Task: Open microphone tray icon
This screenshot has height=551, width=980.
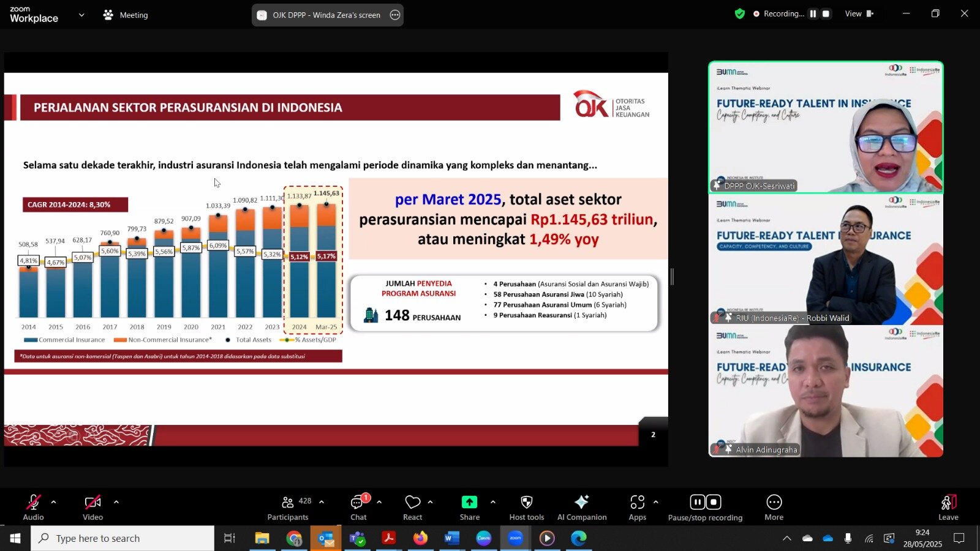Action: tap(848, 538)
